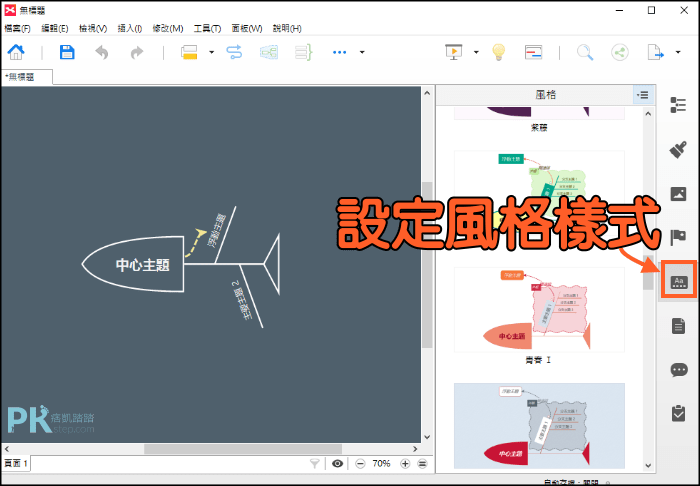
Task: Click the filter funnel icon
Action: coord(315,464)
